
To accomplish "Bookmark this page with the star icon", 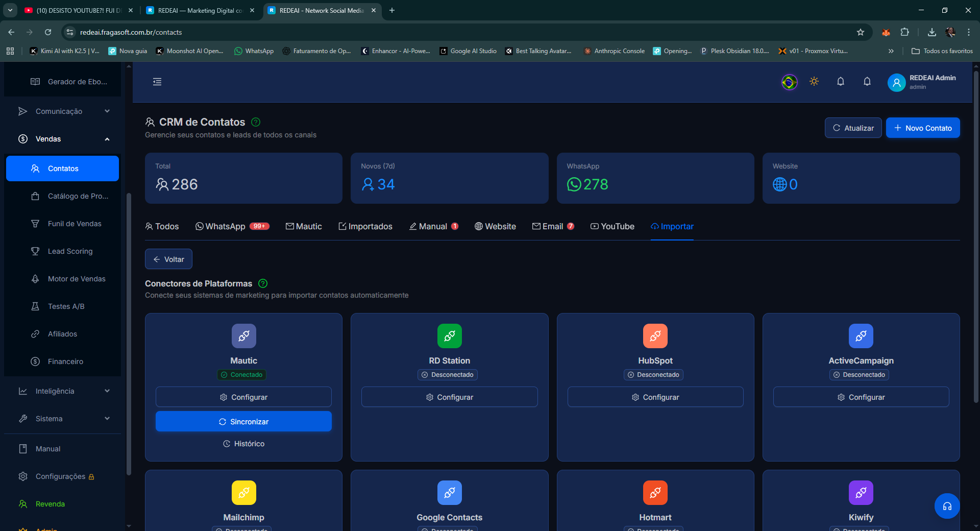I will pyautogui.click(x=861, y=32).
